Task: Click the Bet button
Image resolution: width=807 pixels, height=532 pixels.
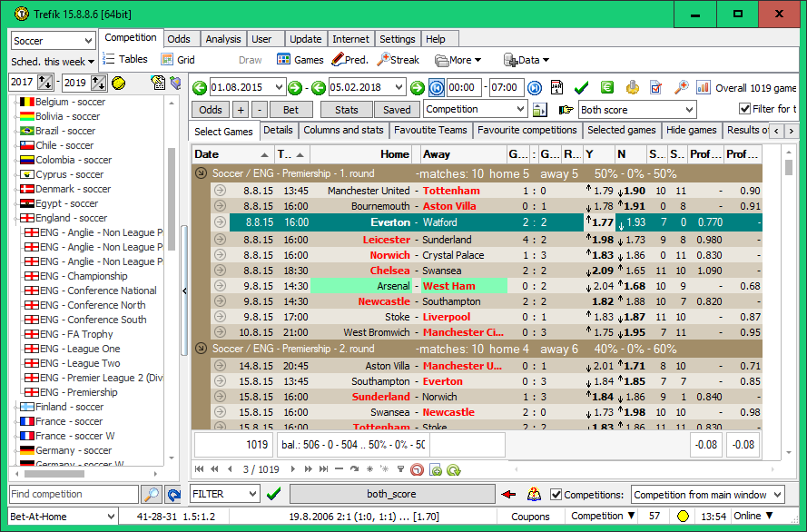Action: [x=290, y=110]
